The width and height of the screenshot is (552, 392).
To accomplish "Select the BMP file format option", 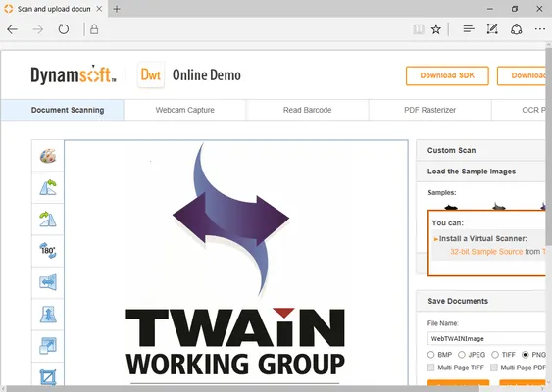I will point(430,355).
